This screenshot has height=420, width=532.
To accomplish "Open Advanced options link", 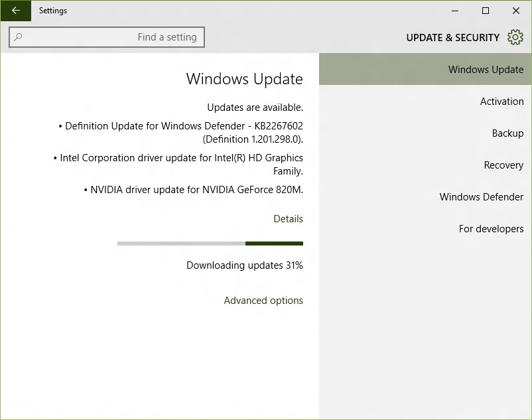I will (x=263, y=301).
